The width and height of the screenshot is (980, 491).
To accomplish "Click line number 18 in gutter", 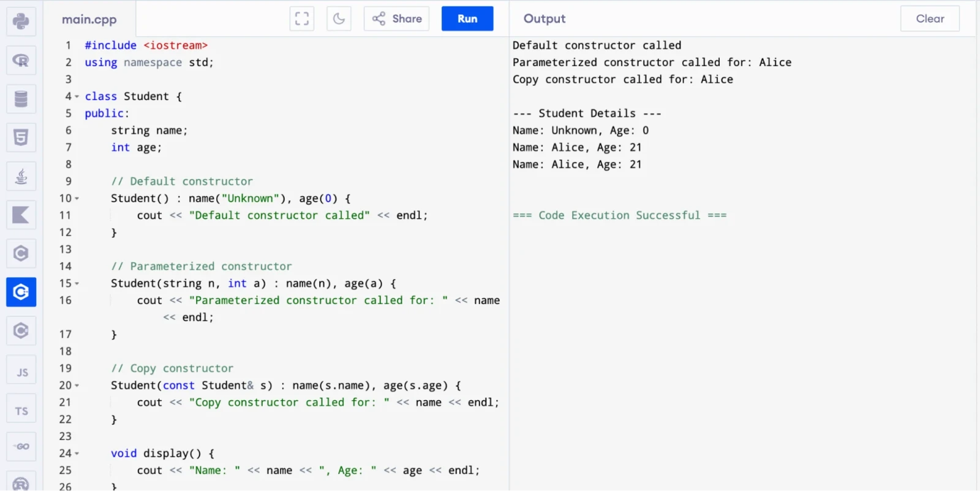I will [x=66, y=352].
